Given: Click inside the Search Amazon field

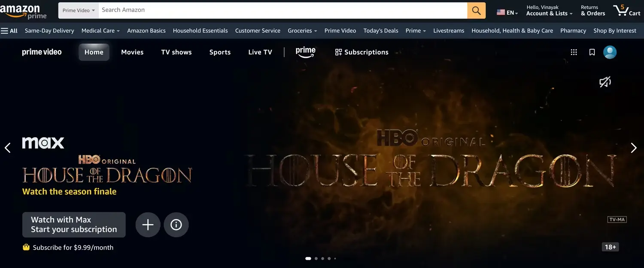Looking at the screenshot, I should coord(283,10).
